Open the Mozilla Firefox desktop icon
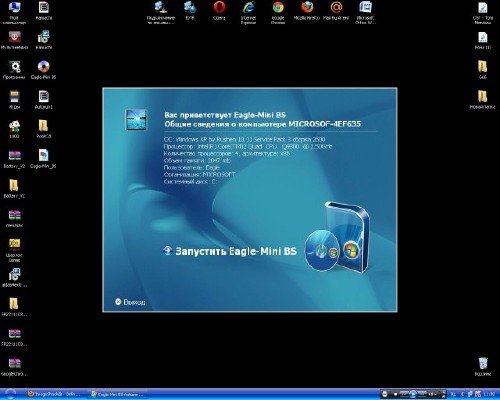 pos(307,11)
